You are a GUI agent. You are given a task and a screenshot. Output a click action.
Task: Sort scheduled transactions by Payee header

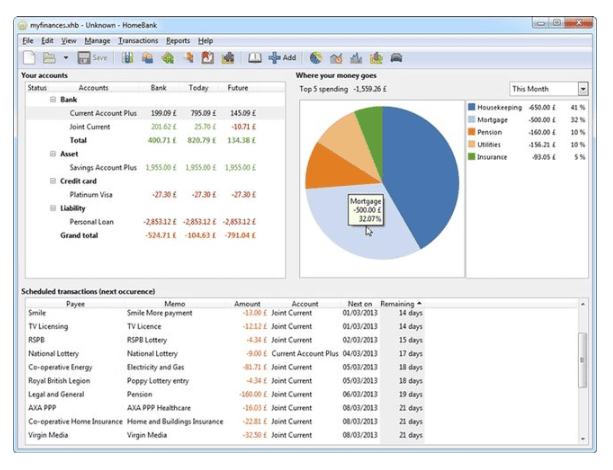click(75, 303)
